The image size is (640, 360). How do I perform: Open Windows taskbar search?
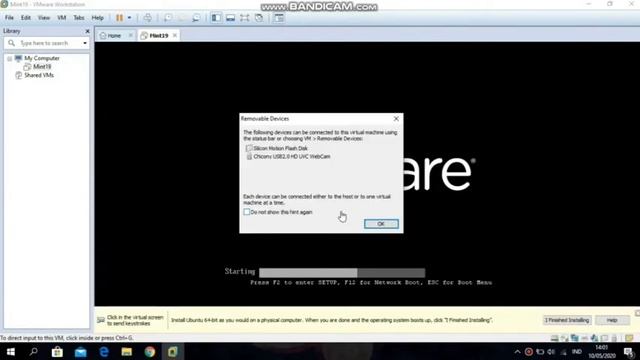point(34,351)
